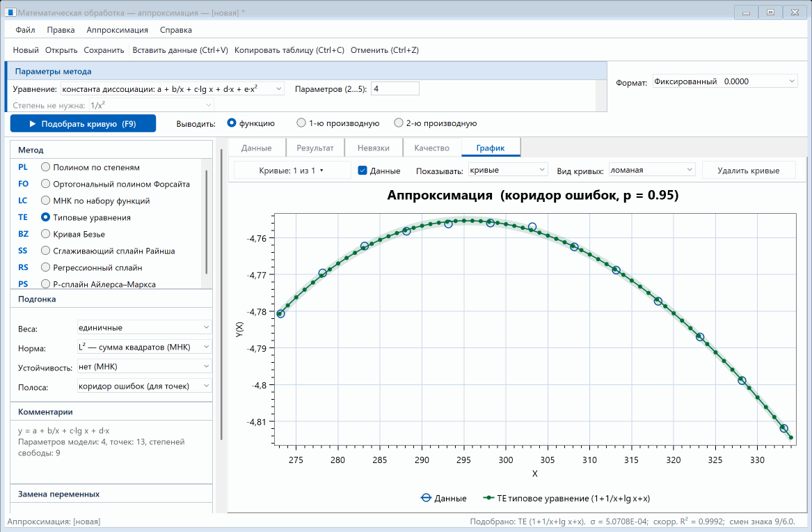Open the "Кривые: 1 из 1" selector
The height and width of the screenshot is (532, 812).
click(x=292, y=171)
